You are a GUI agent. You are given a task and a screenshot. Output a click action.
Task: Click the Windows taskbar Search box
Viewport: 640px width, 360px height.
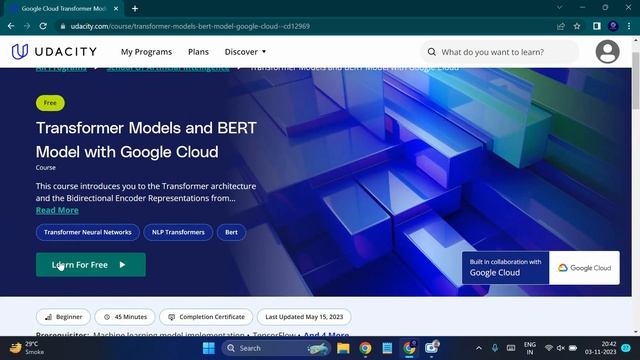coord(276,348)
